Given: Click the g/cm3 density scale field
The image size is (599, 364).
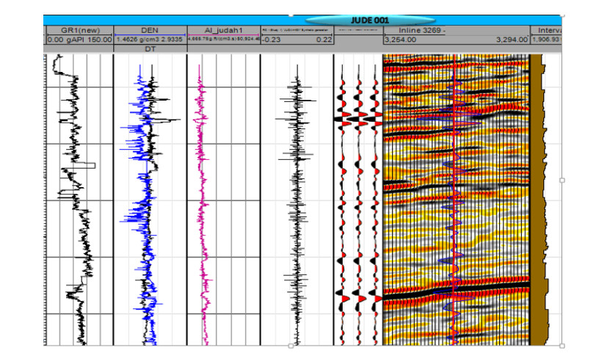Looking at the screenshot, I should [x=150, y=40].
